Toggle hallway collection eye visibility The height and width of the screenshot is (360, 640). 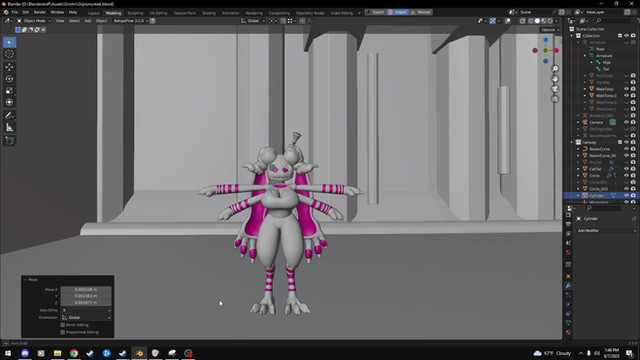pyautogui.click(x=626, y=142)
